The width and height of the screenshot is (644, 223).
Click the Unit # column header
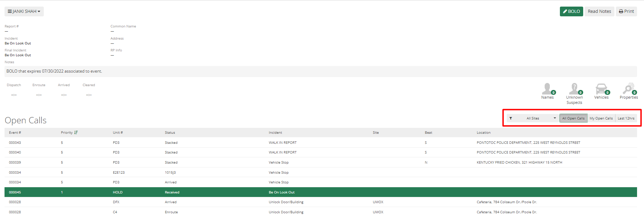coord(118,133)
